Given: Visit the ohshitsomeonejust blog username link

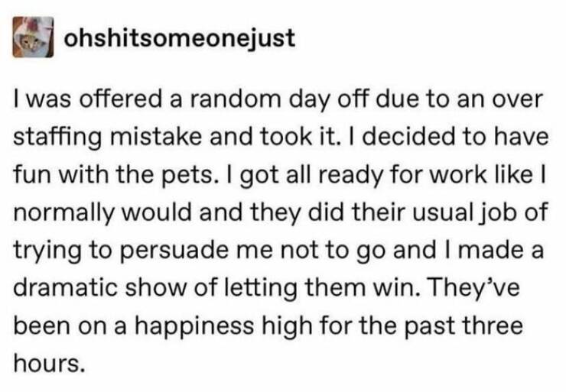Looking at the screenshot, I should click(180, 37).
